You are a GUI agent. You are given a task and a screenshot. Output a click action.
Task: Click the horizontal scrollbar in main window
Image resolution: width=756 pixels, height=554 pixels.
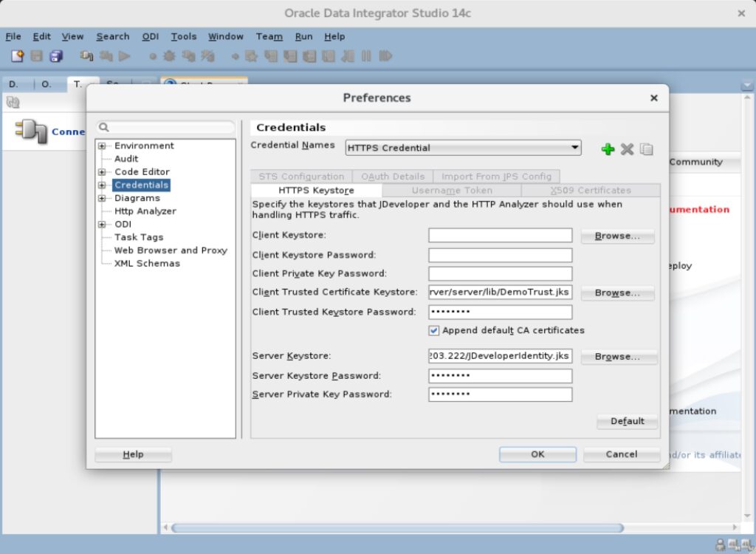click(x=398, y=527)
